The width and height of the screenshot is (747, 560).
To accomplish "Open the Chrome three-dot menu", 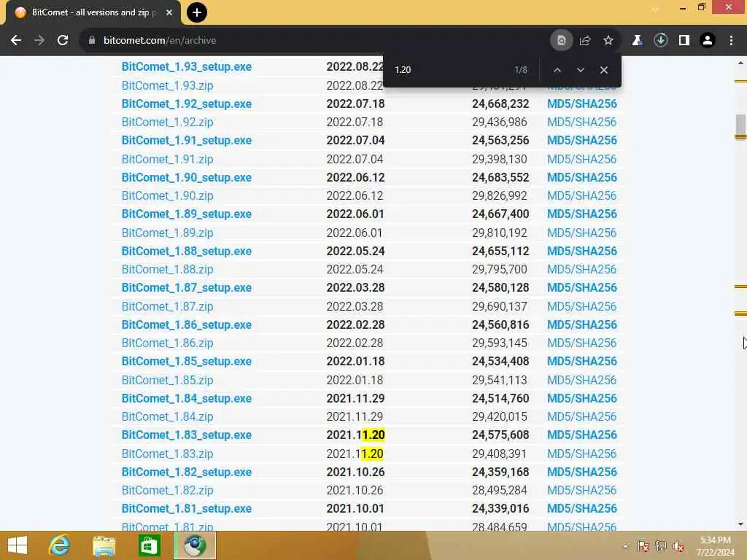I will point(731,41).
